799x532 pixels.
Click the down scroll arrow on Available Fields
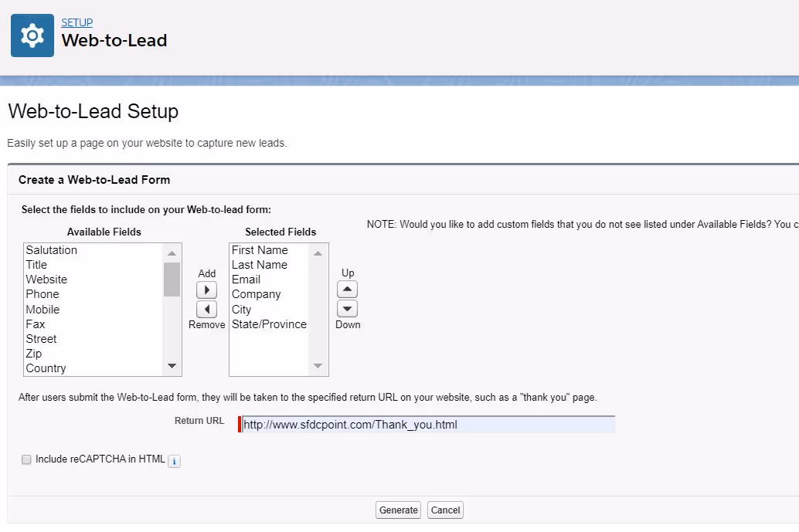pyautogui.click(x=172, y=366)
